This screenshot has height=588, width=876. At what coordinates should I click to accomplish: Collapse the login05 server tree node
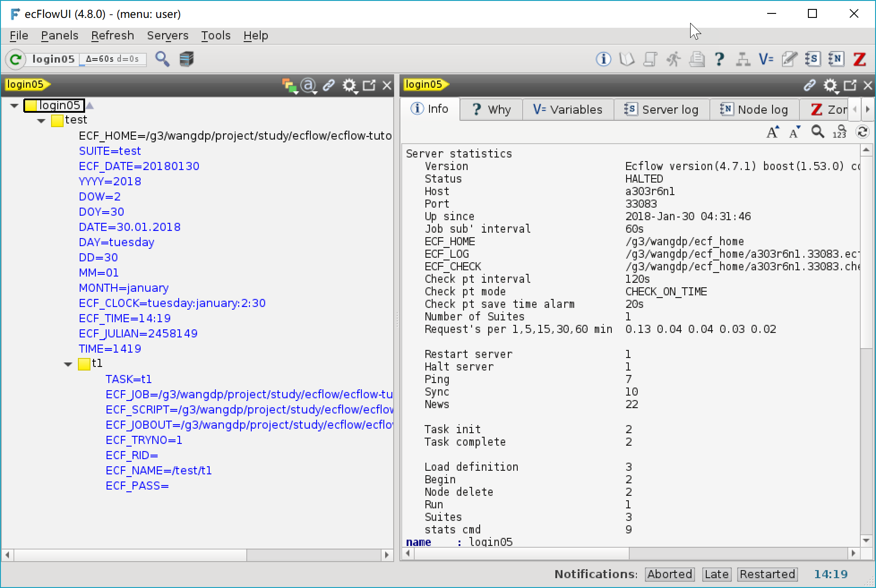(x=14, y=106)
